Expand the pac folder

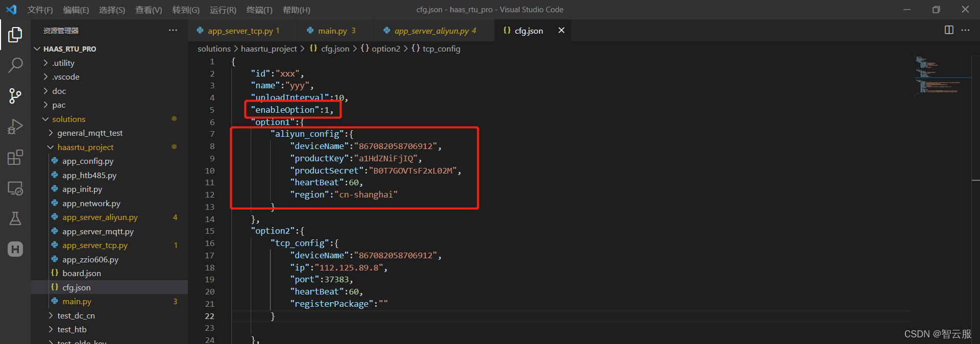109,105
